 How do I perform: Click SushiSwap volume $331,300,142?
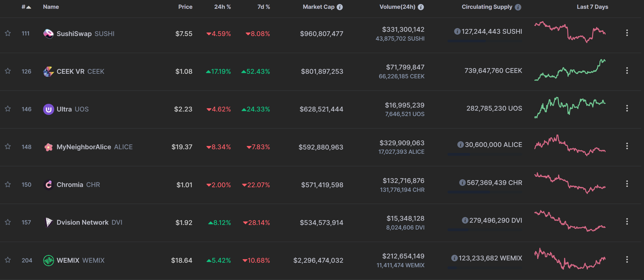click(403, 30)
